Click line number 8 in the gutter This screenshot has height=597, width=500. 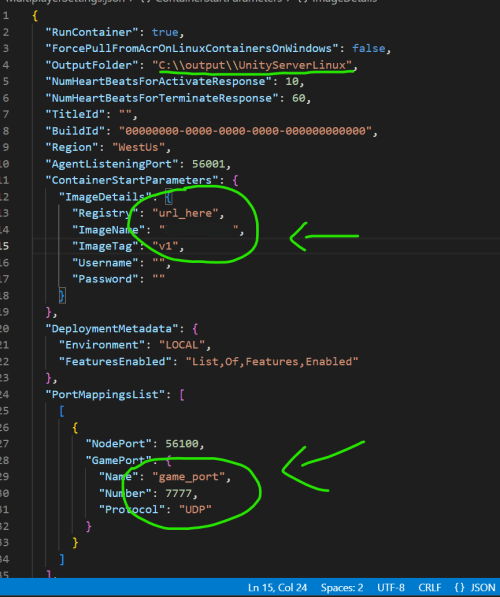pyautogui.click(x=6, y=131)
